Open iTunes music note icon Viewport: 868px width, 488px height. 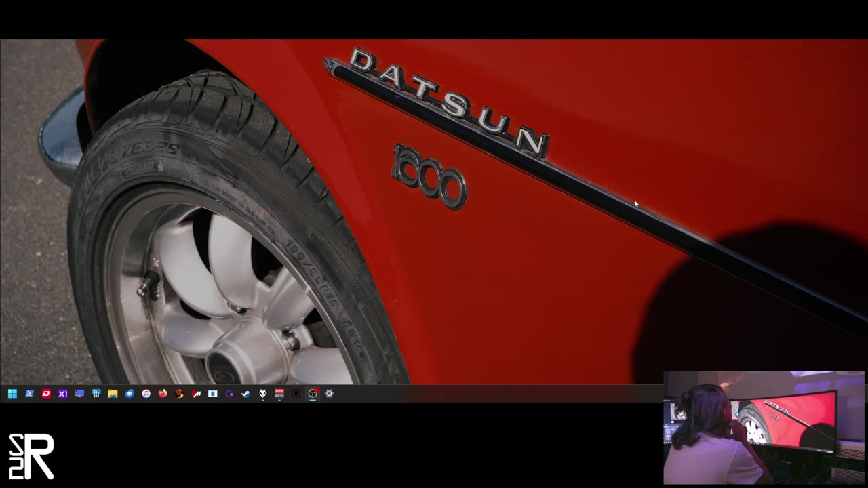(146, 393)
